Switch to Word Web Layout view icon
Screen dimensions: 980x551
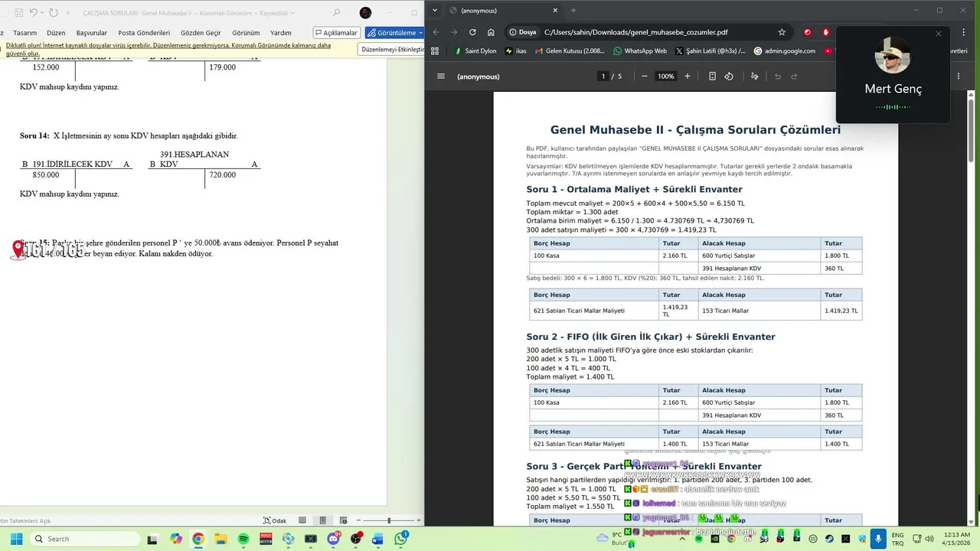coord(344,520)
